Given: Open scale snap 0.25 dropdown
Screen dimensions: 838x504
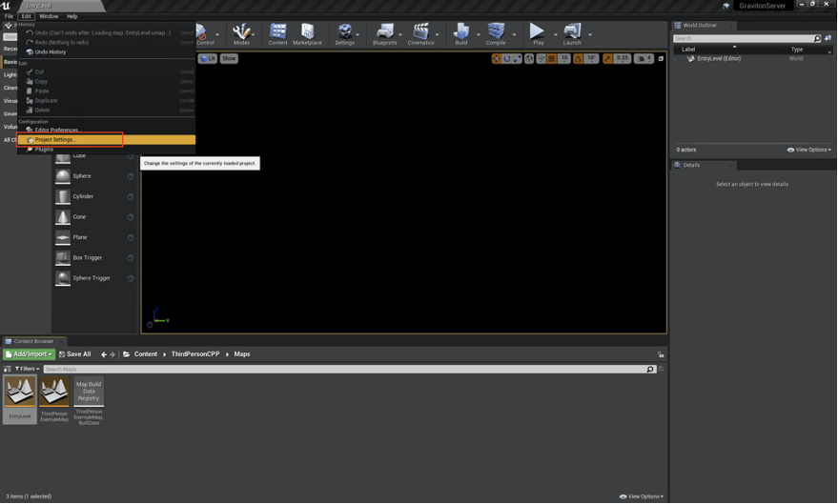Looking at the screenshot, I should click(x=623, y=59).
